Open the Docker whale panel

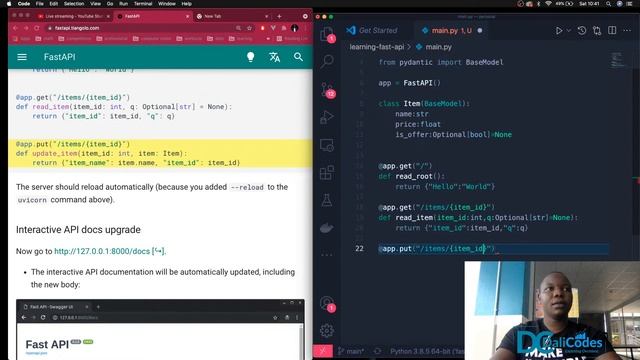(x=327, y=228)
